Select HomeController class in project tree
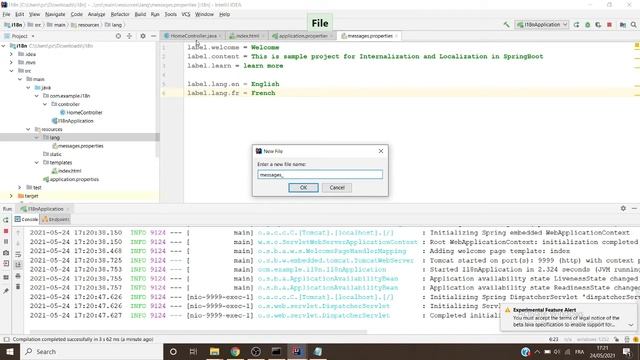The height and width of the screenshot is (360, 640). click(x=81, y=113)
